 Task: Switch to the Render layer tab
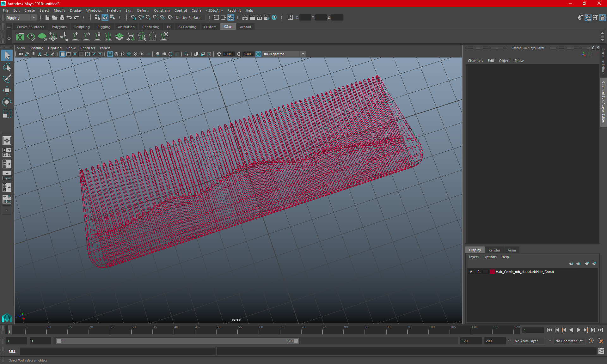click(494, 250)
